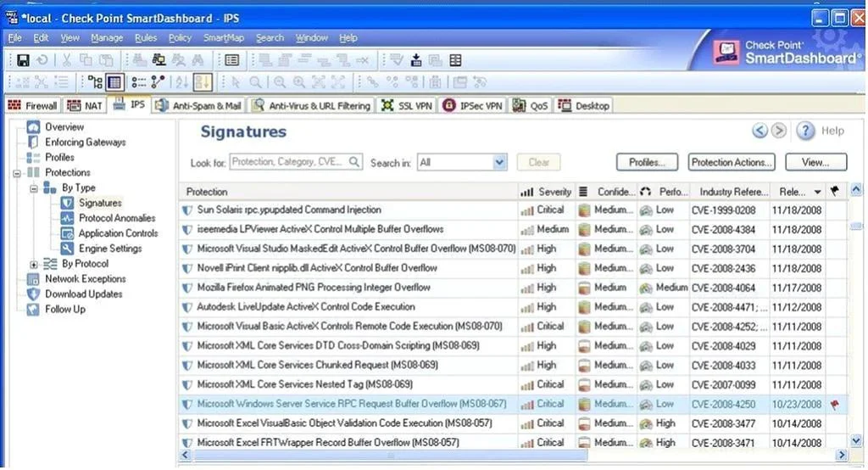Select Overview in the navigation tree

point(64,127)
